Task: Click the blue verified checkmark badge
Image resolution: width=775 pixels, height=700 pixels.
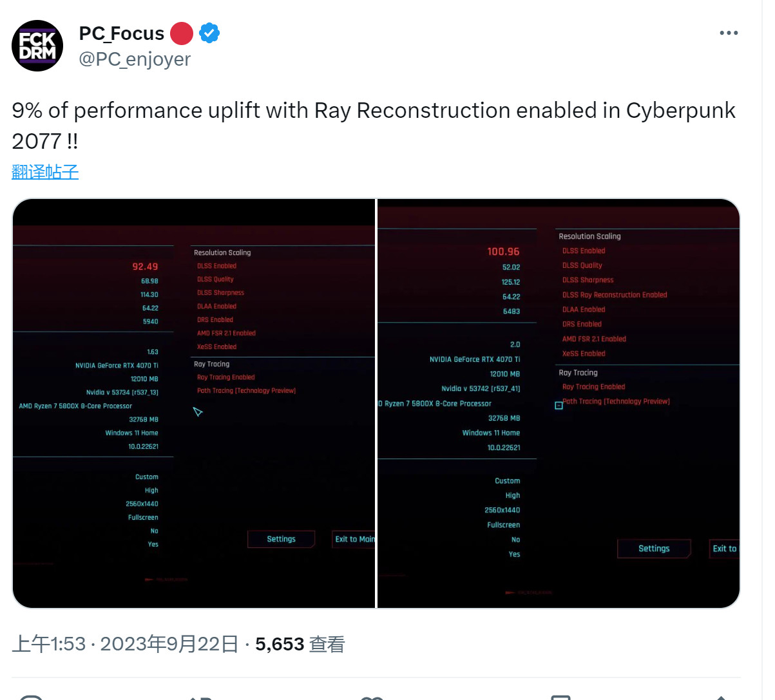Action: 209,33
